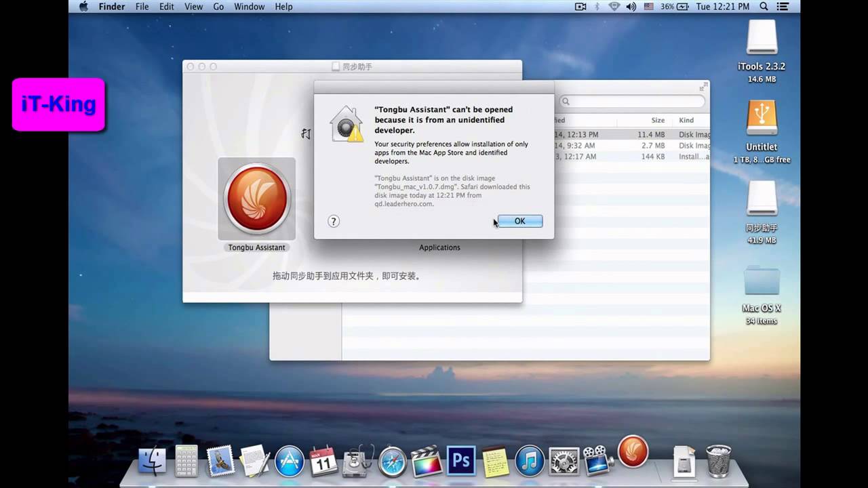This screenshot has width=868, height=488.
Task: Open Notification Center list icon
Action: 785,7
